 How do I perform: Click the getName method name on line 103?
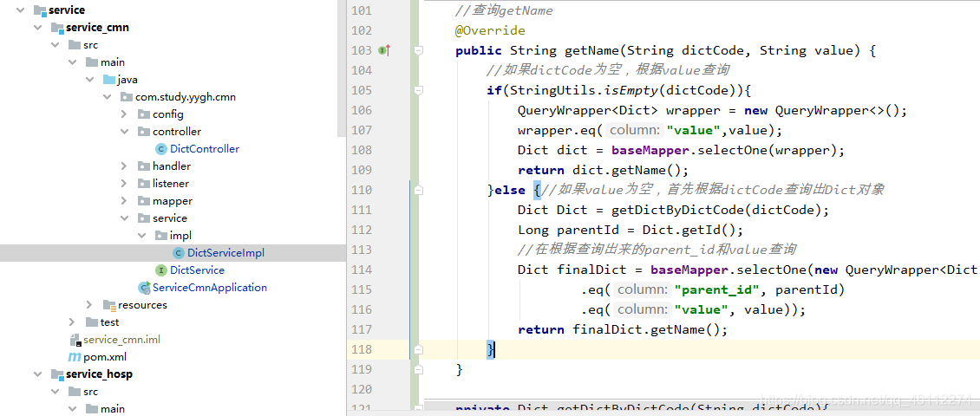click(x=591, y=50)
